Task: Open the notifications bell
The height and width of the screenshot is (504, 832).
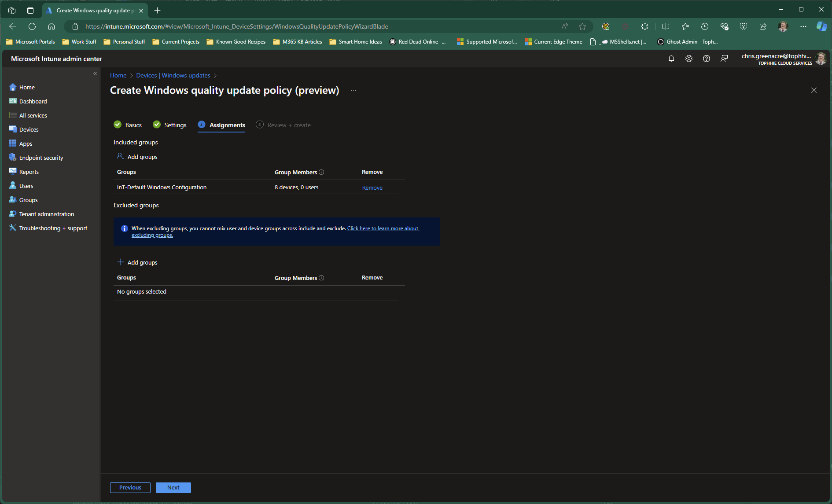Action: point(671,59)
